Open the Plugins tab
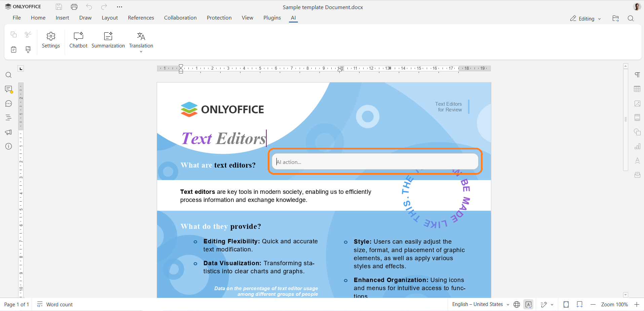644x311 pixels. coord(272,18)
